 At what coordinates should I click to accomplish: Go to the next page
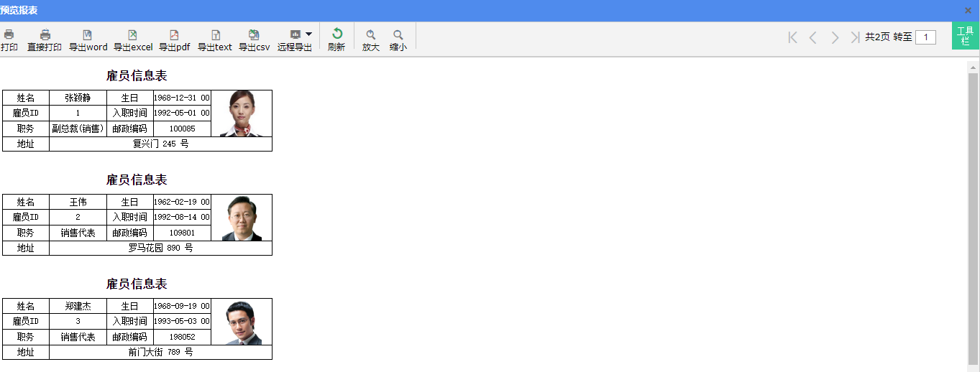point(835,37)
